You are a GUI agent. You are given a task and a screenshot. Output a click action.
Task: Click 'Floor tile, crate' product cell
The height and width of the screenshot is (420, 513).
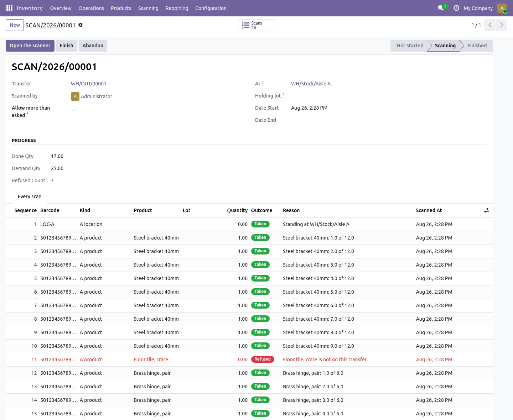pos(151,359)
